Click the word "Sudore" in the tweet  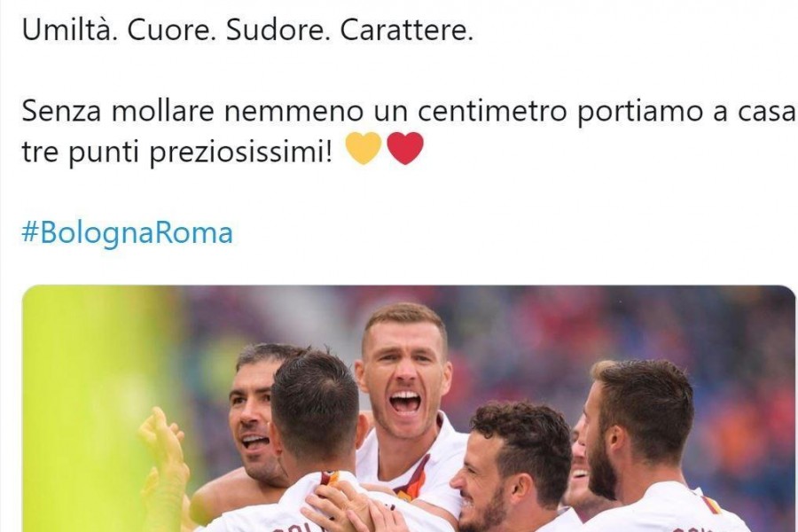click(275, 32)
